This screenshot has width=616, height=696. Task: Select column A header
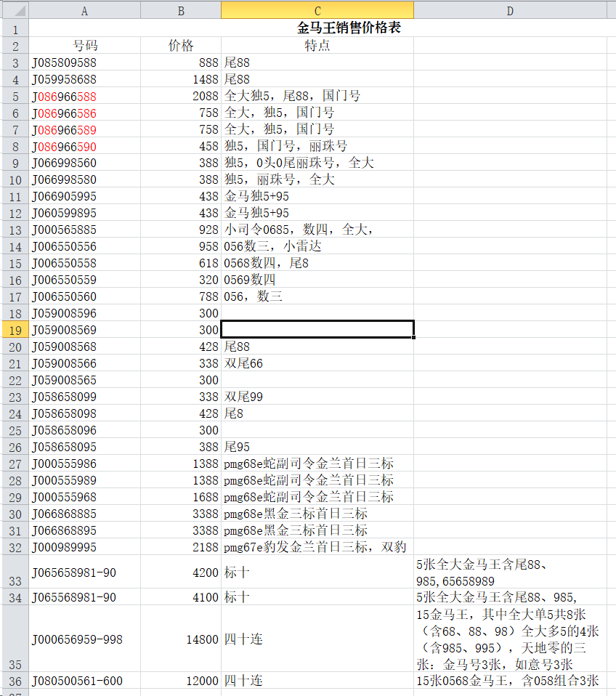(85, 10)
